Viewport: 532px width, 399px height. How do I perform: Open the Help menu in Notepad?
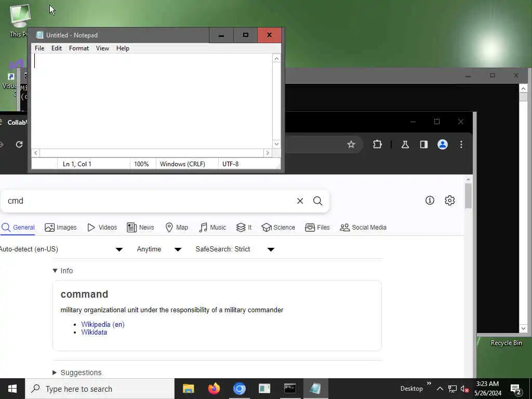(x=123, y=48)
